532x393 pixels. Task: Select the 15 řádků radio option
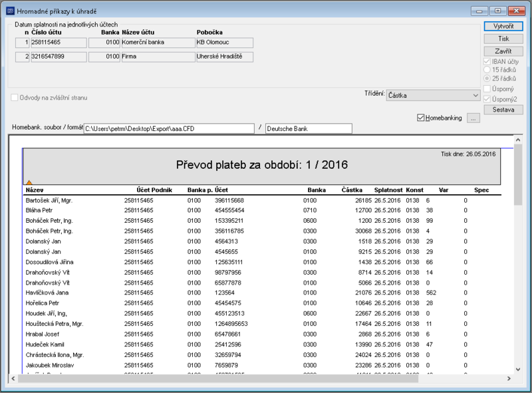(x=487, y=70)
